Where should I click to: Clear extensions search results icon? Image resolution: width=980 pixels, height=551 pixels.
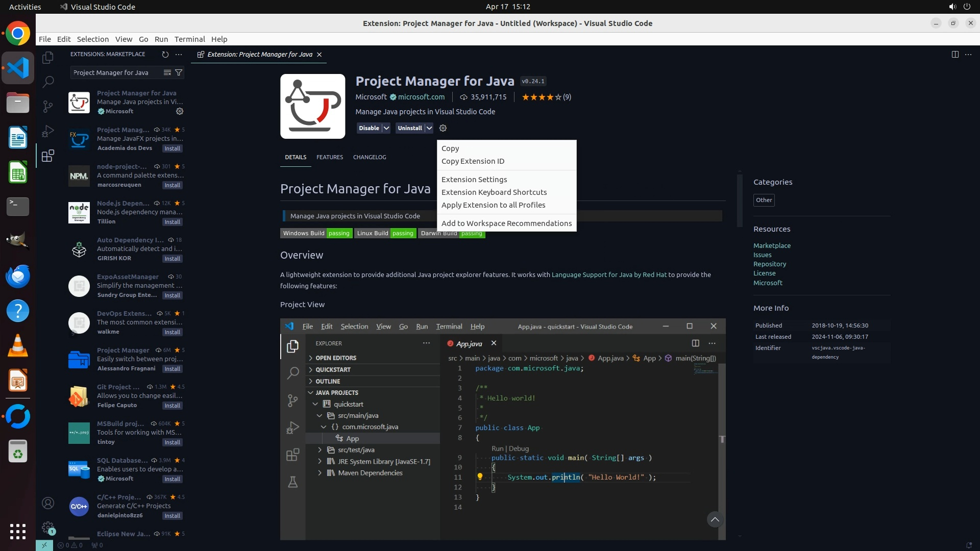167,72
